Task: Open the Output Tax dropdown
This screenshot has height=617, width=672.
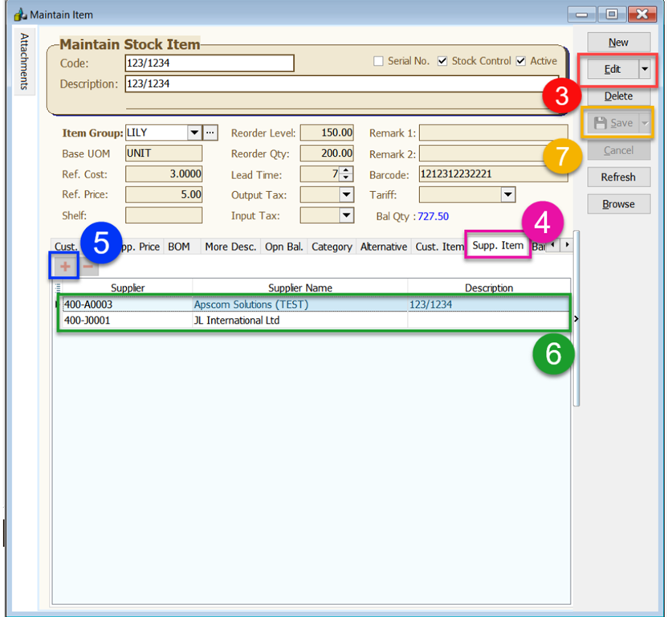Action: [x=346, y=194]
